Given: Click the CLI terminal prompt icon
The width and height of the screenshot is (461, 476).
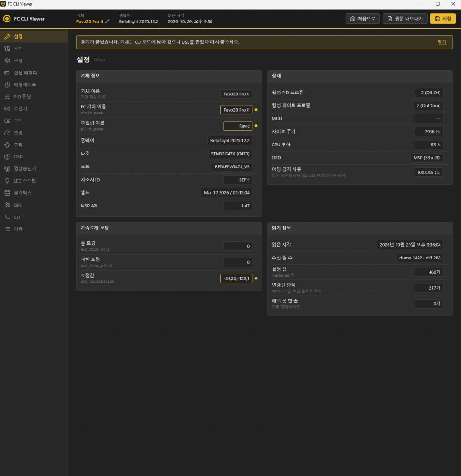Looking at the screenshot, I should [x=7, y=217].
